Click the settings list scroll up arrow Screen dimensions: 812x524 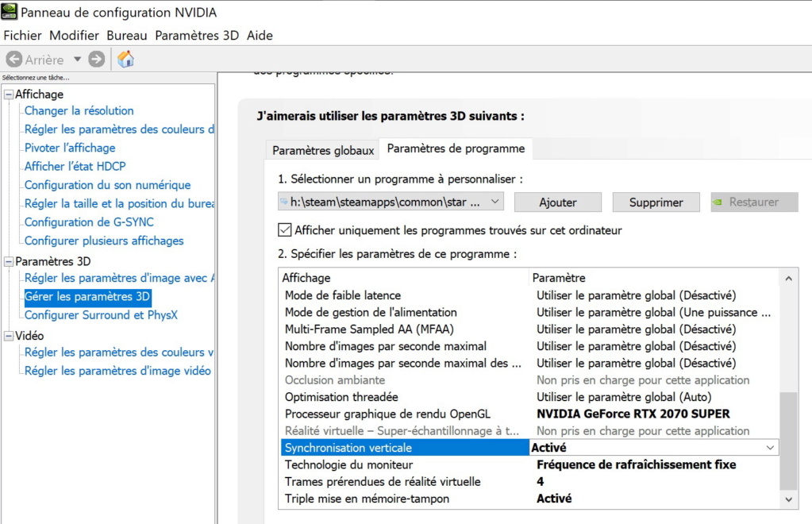[x=789, y=279]
